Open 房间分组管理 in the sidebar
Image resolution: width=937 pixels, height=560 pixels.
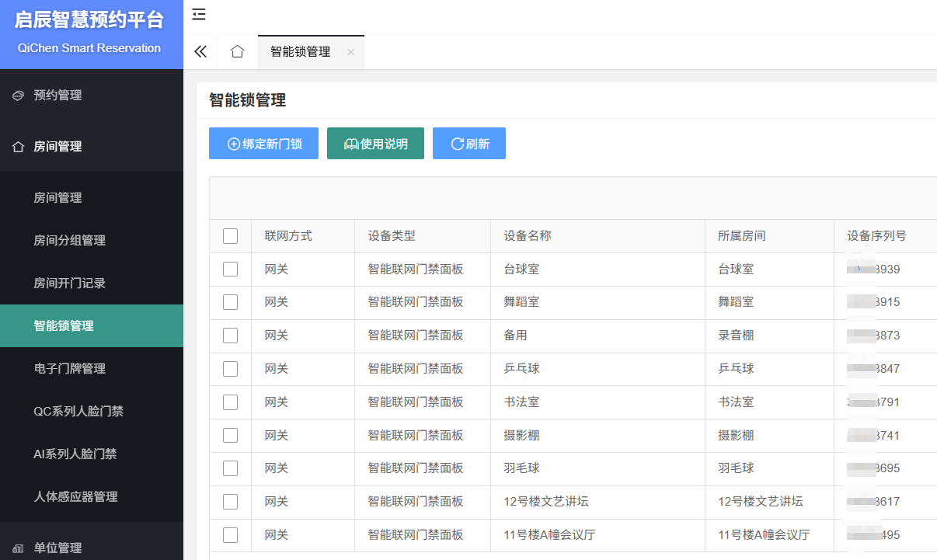coord(92,241)
